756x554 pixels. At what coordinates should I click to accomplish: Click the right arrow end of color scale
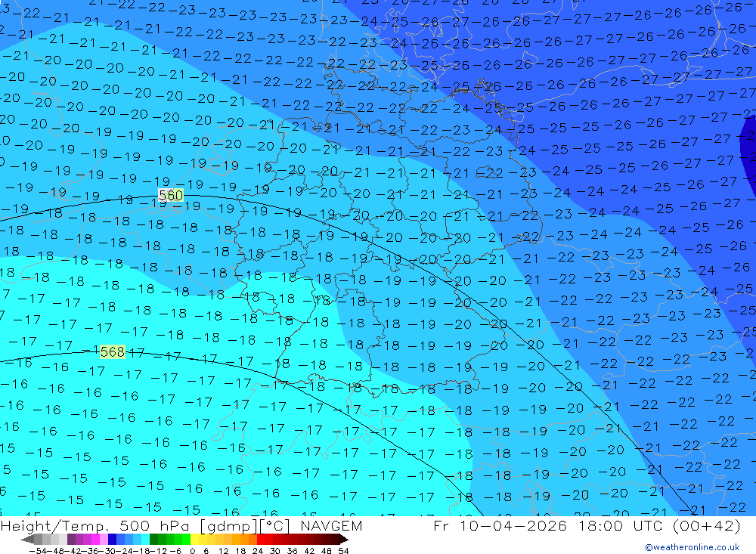tap(344, 540)
